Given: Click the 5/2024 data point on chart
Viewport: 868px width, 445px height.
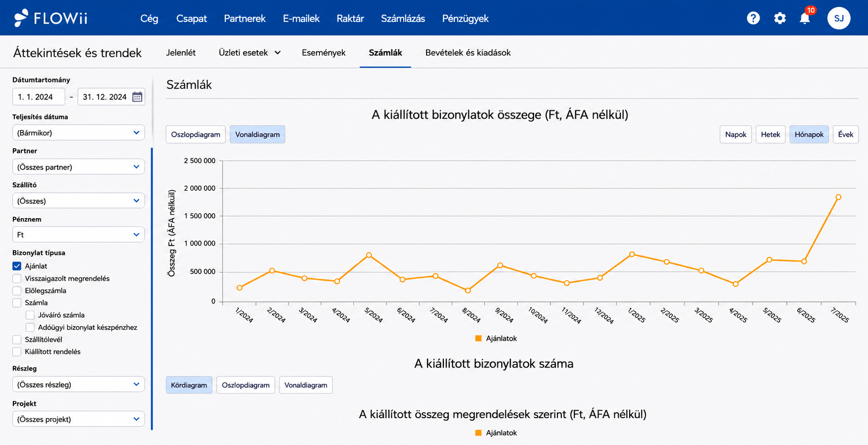Looking at the screenshot, I should (x=369, y=255).
